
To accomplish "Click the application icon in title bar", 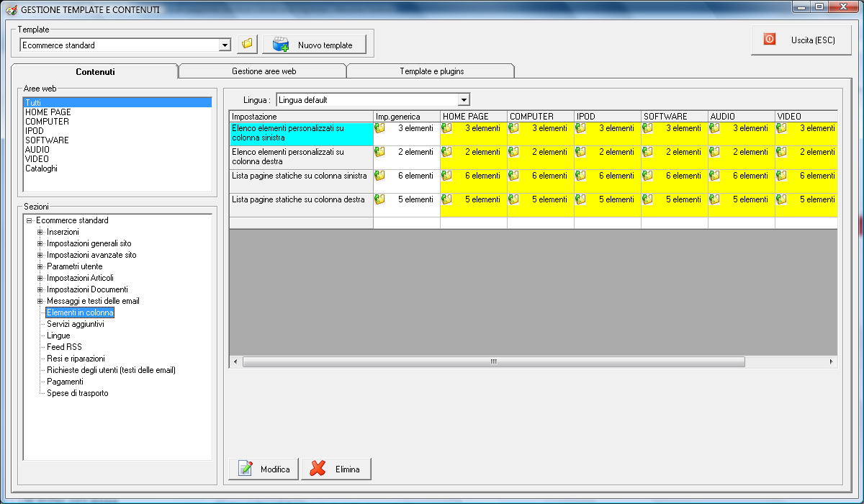I will click(11, 10).
